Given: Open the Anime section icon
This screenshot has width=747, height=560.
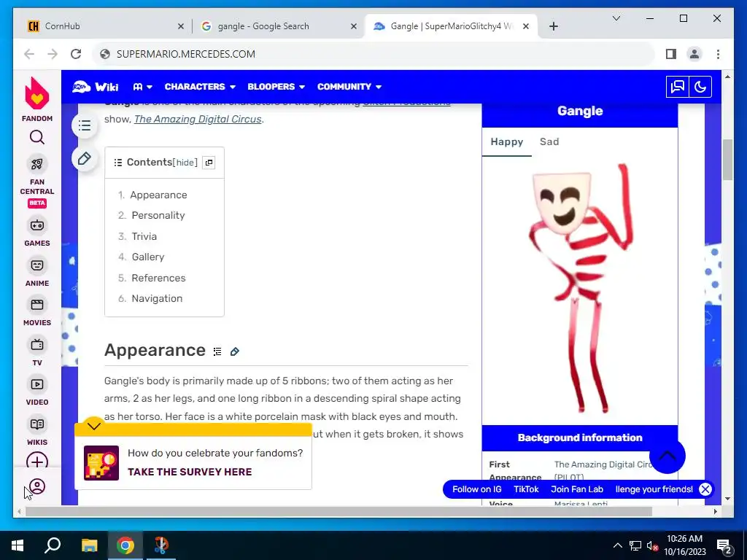Looking at the screenshot, I should tap(36, 265).
